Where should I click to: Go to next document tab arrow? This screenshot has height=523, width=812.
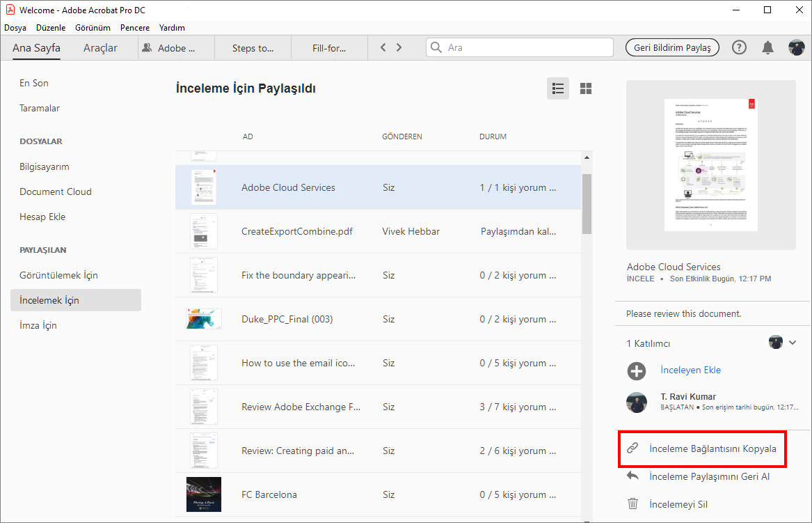click(x=399, y=47)
